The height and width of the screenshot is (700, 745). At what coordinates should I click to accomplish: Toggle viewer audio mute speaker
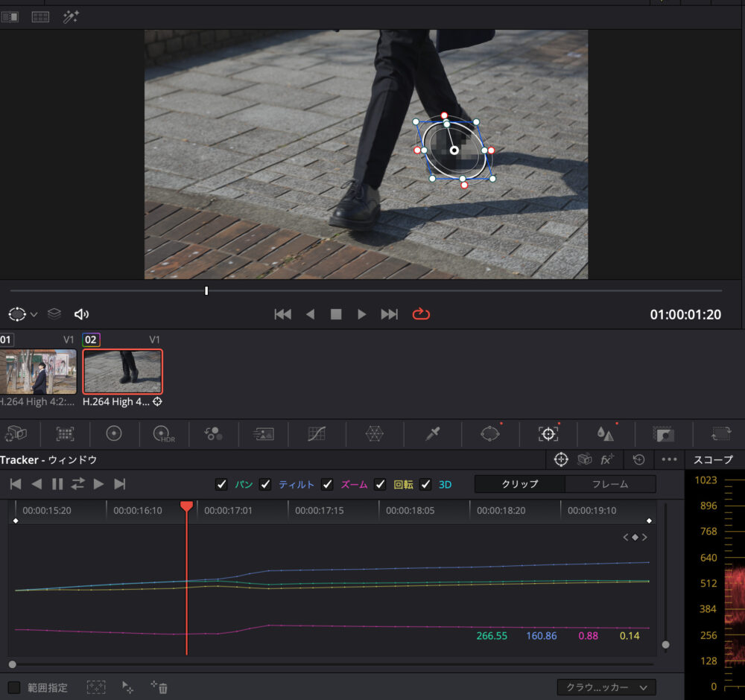click(81, 314)
